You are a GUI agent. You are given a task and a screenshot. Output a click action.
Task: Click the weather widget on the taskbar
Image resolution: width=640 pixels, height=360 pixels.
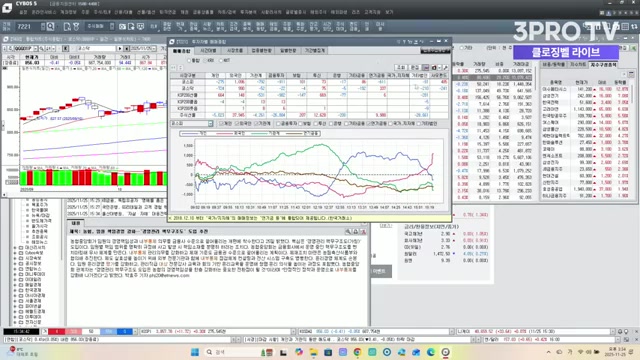tap(22, 352)
